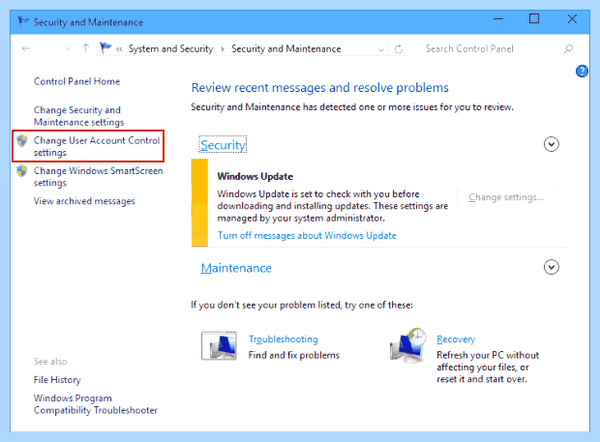
Task: Maximize the Security and Maintenance window
Action: pos(534,19)
